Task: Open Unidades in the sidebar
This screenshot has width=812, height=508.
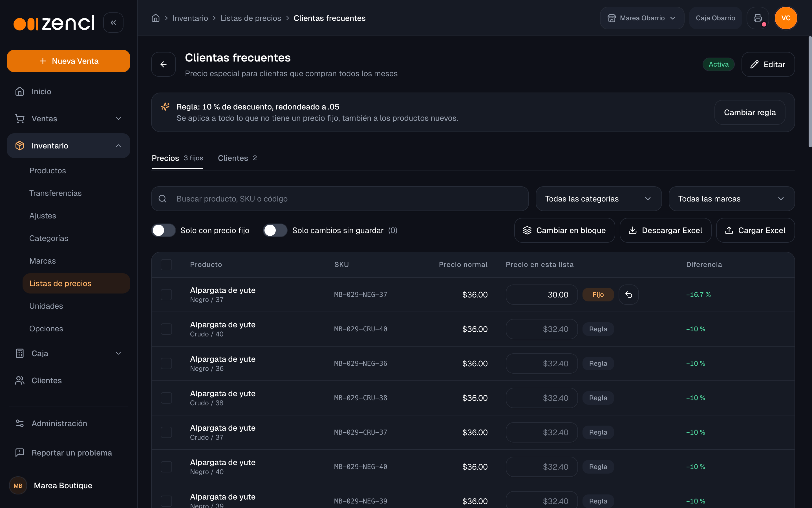Action: (46, 306)
